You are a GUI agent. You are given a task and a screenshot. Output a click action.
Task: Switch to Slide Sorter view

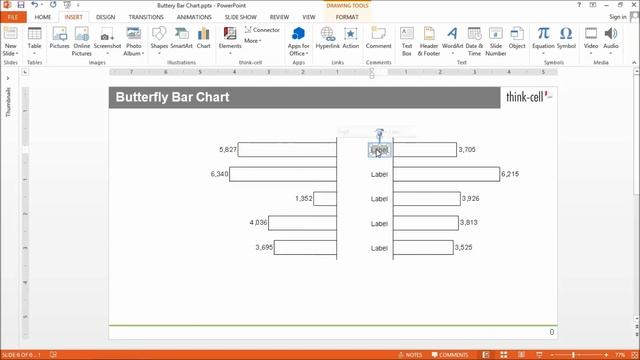point(504,355)
